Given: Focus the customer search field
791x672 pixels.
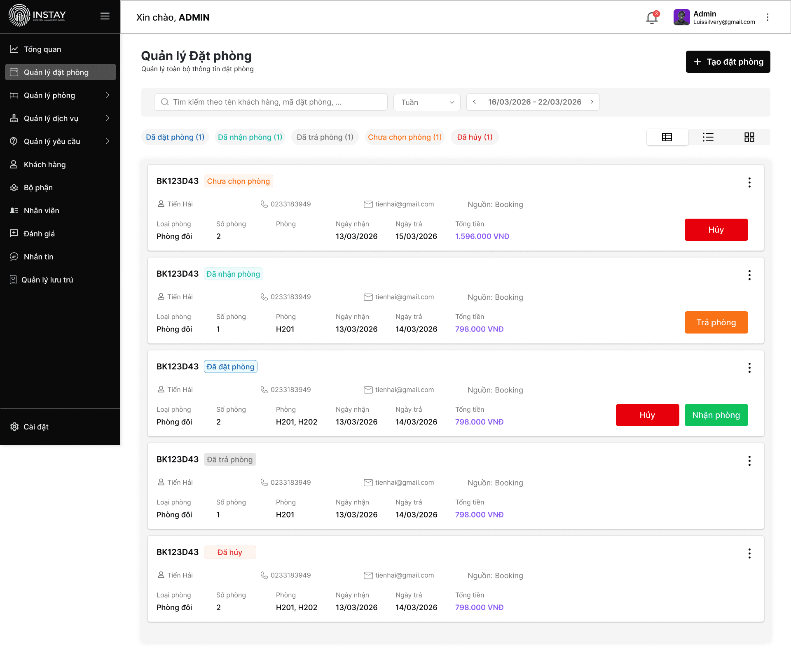Looking at the screenshot, I should (x=271, y=102).
